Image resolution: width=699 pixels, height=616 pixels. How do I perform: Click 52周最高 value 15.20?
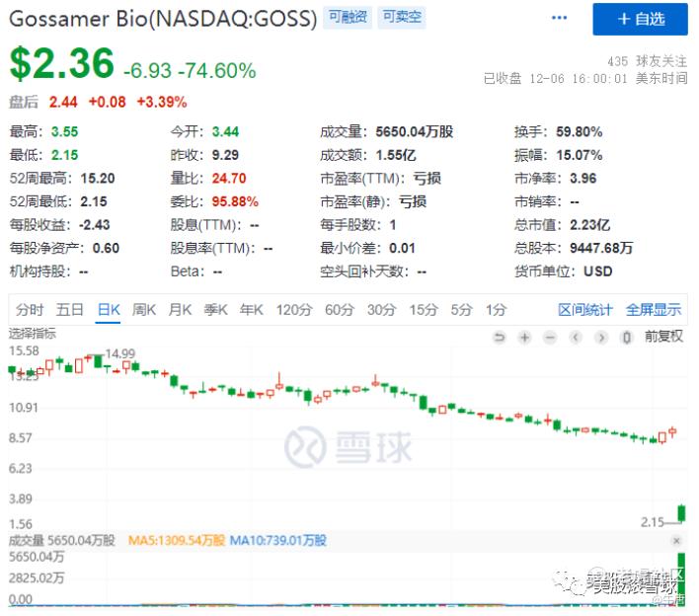tap(98, 179)
